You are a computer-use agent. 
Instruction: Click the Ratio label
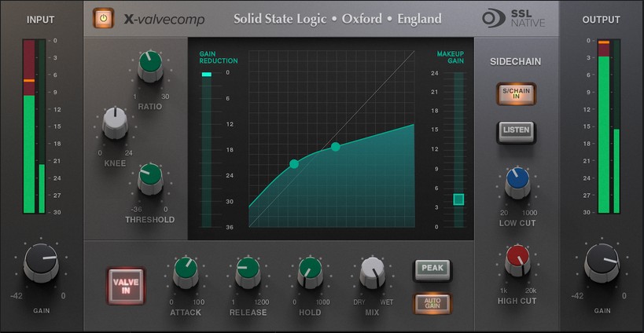click(x=150, y=107)
